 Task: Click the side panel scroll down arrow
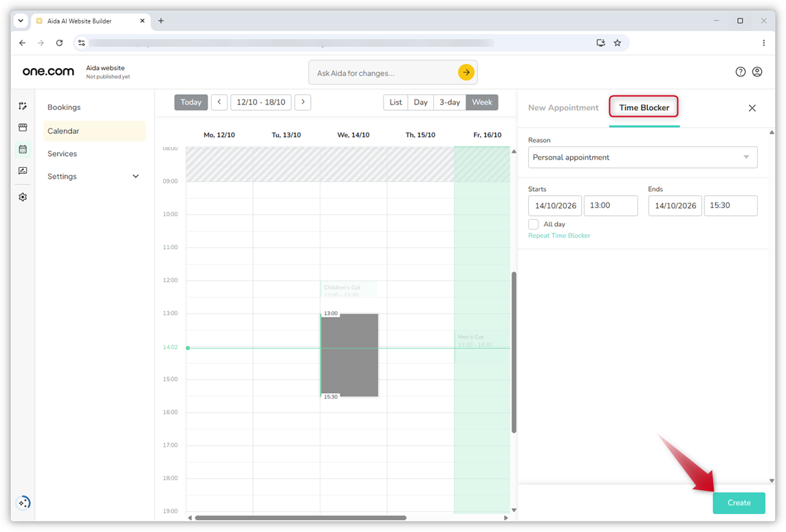772,481
